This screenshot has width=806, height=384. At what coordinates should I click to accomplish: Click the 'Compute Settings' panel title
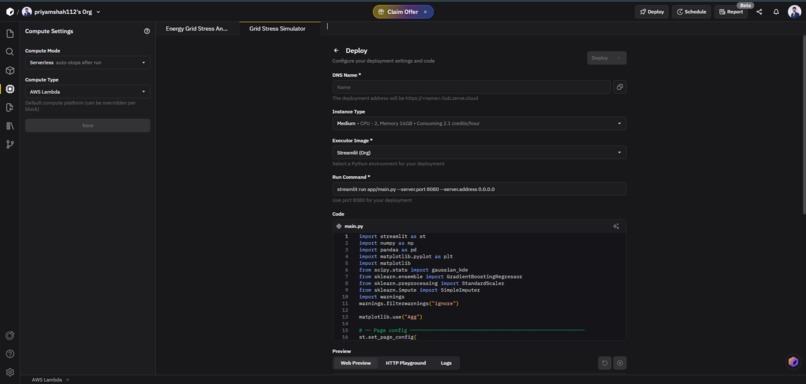coord(49,31)
